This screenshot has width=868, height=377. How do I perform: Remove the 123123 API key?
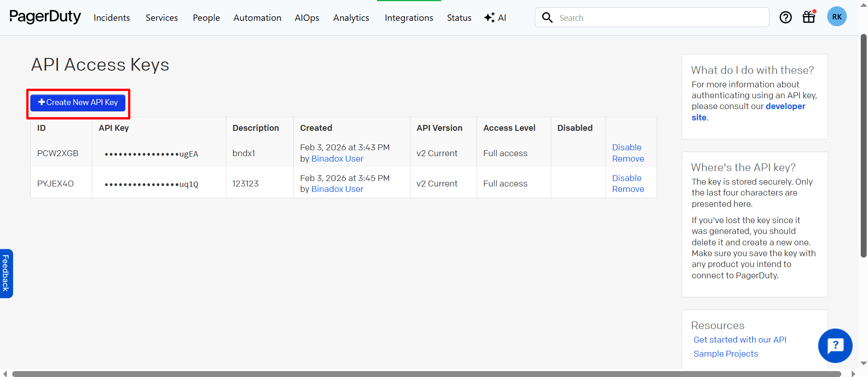click(x=628, y=189)
